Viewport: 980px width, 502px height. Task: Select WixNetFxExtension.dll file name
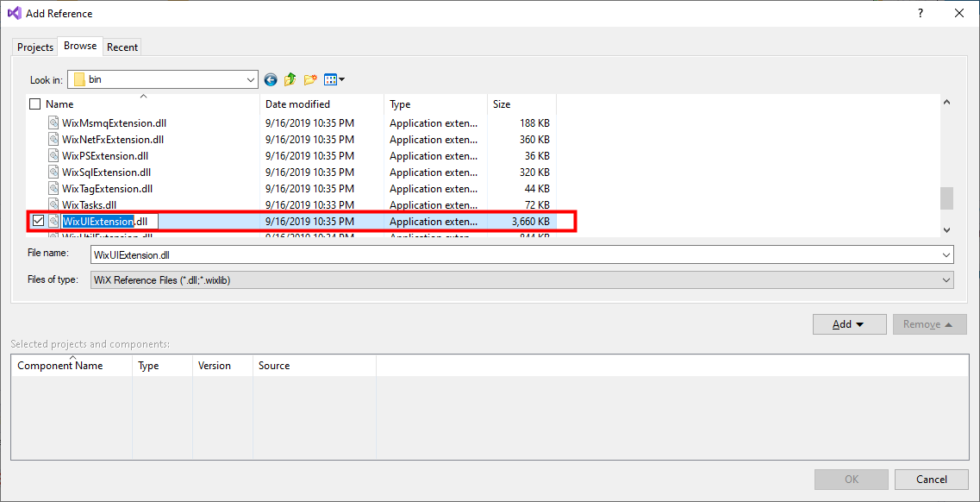click(x=113, y=140)
